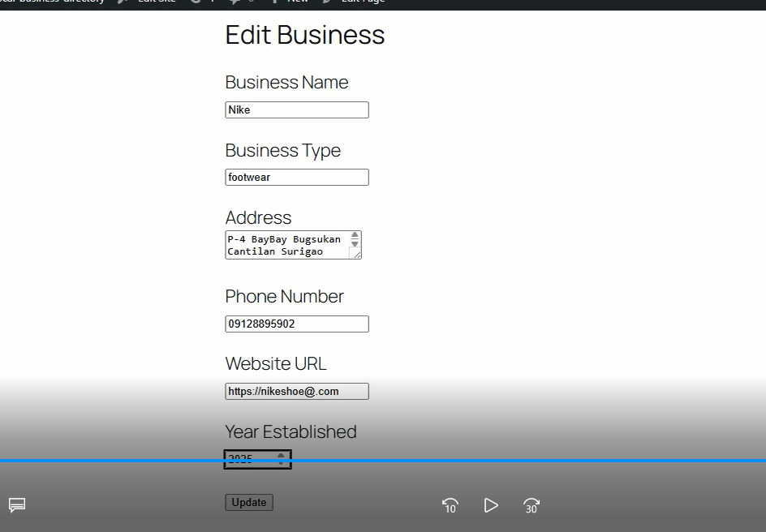The height and width of the screenshot is (532, 766).
Task: Open the New menu in admin bar
Action: tap(296, 2)
